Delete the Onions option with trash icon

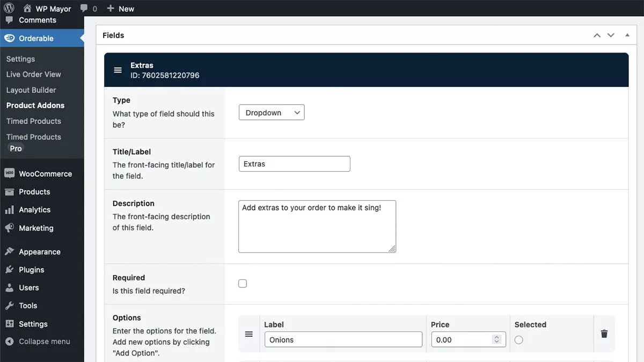604,334
